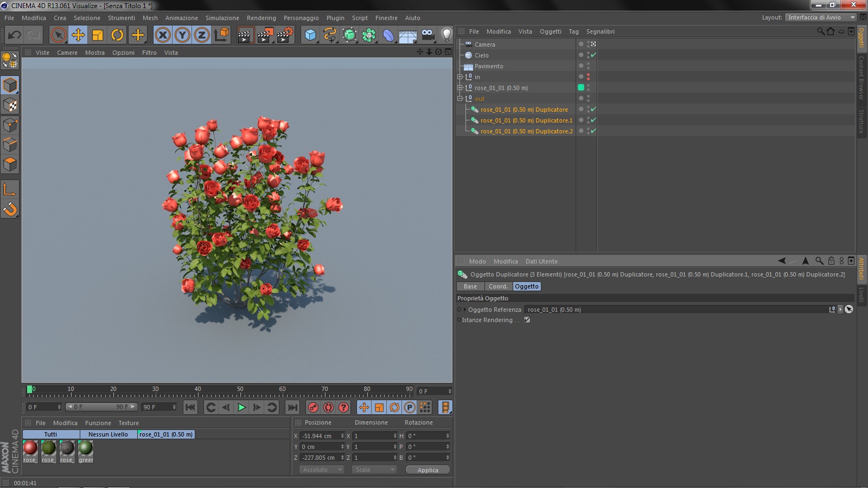Click the camera object icon in the toolbar
The height and width of the screenshot is (488, 868).
coord(427,35)
